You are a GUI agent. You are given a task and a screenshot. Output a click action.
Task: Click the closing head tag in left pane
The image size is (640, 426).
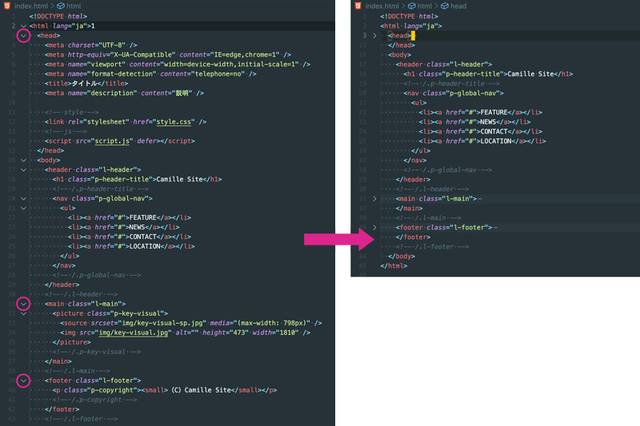point(51,151)
